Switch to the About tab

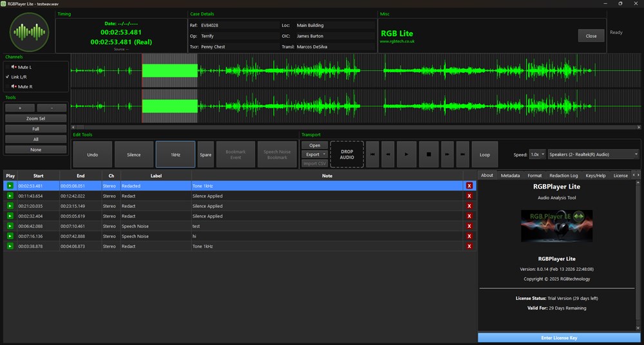point(487,175)
